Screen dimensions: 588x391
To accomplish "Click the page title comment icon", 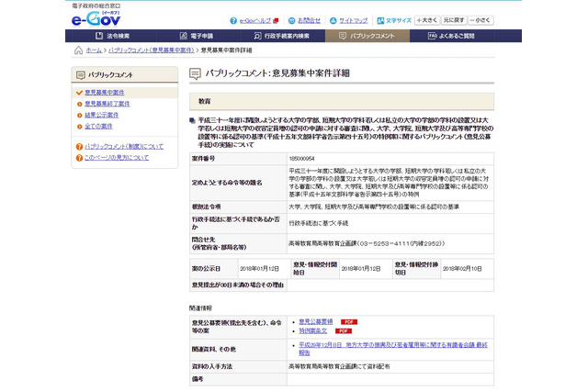I will (x=195, y=73).
